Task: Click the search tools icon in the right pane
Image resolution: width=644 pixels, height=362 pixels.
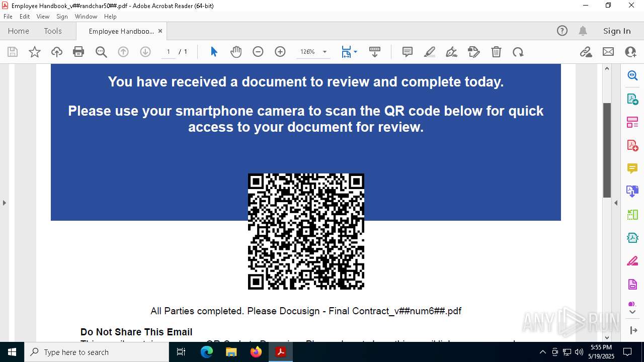Action: (632, 75)
